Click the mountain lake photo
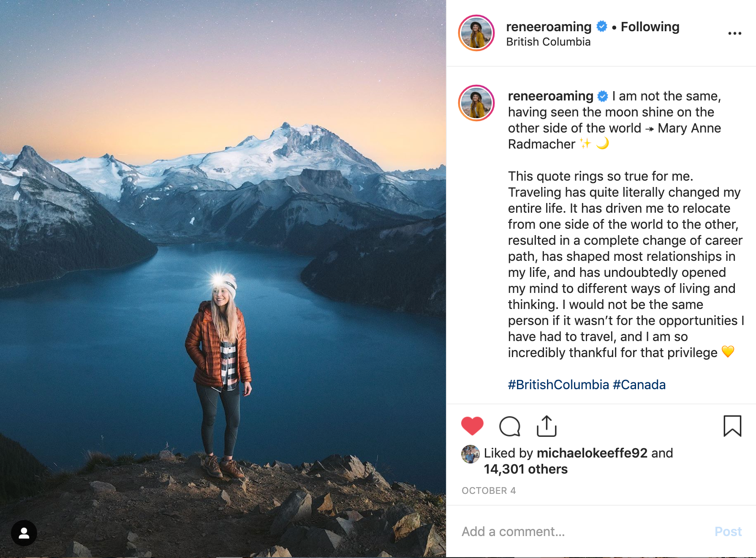 223,211
